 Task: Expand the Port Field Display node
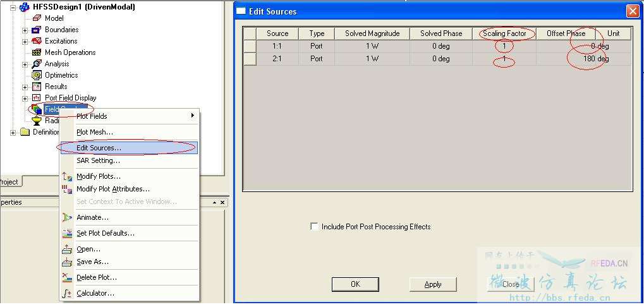click(25, 99)
